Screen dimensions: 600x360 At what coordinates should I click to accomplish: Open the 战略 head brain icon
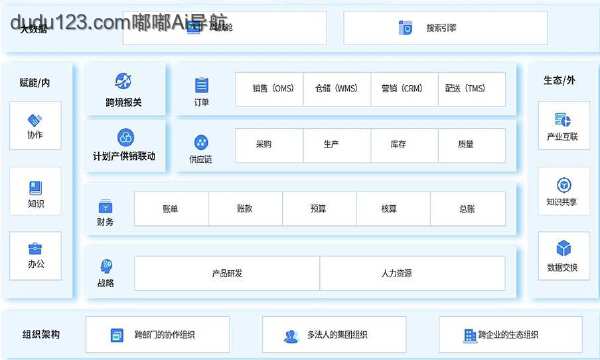click(106, 266)
